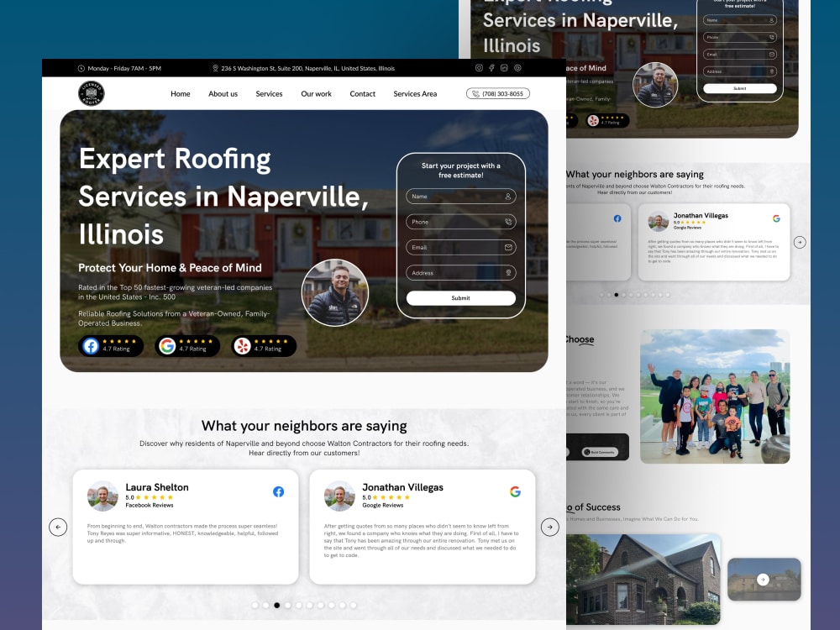Click Facebook icon on Laura Shelton review card

[x=279, y=491]
